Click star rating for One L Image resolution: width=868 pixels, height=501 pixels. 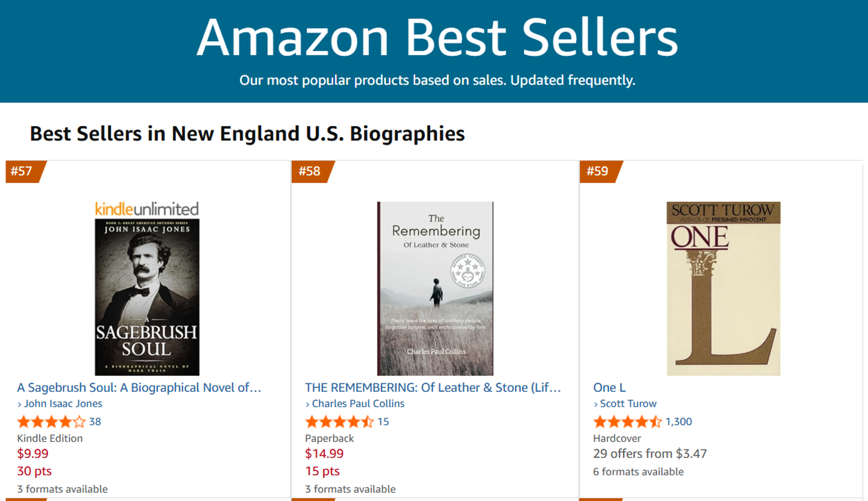pos(627,421)
